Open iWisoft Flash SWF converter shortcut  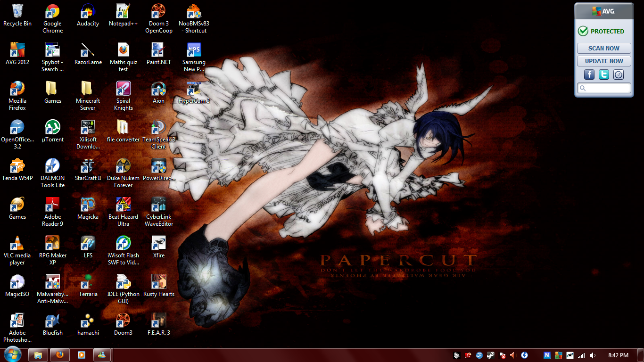tap(123, 251)
